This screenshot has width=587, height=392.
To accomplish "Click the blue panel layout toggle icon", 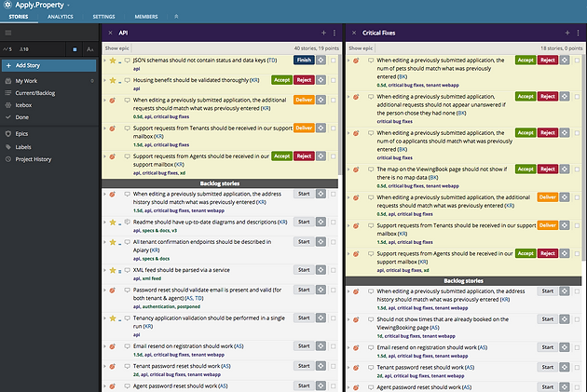I will (x=75, y=49).
